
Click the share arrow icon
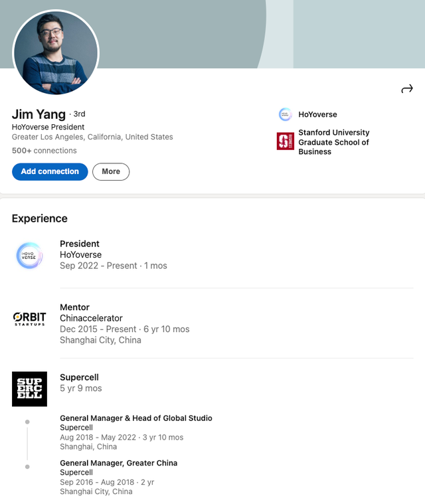[x=407, y=89]
